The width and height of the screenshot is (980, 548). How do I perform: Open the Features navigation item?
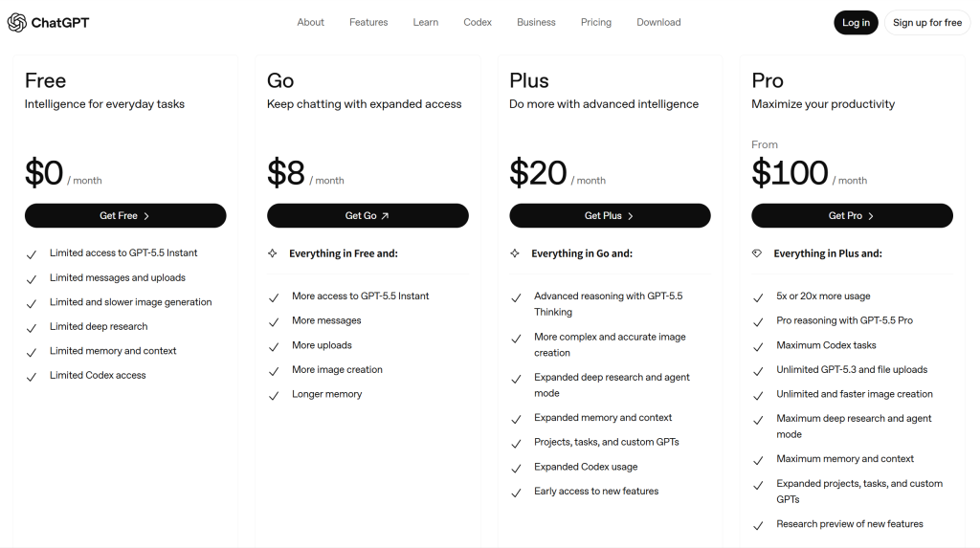pos(368,23)
